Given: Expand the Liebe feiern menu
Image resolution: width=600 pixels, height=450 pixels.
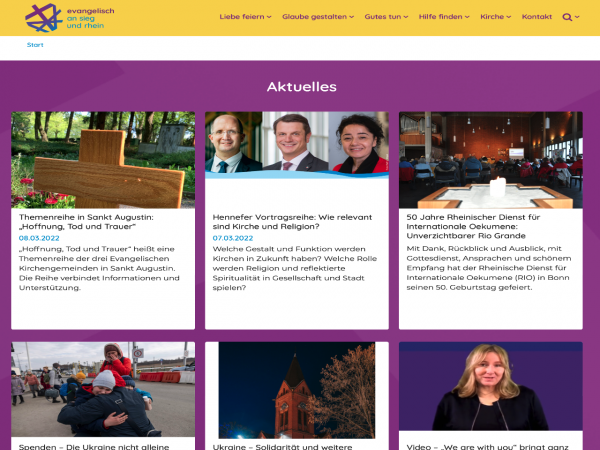Looking at the screenshot, I should [x=245, y=17].
